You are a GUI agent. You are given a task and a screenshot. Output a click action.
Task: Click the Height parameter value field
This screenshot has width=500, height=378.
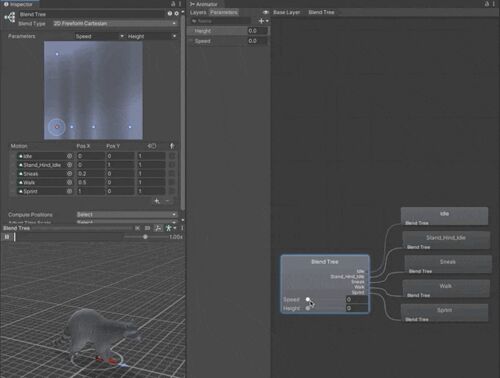tap(257, 31)
